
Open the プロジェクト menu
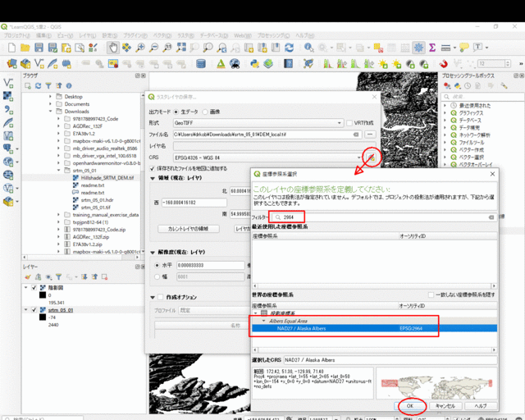point(16,35)
